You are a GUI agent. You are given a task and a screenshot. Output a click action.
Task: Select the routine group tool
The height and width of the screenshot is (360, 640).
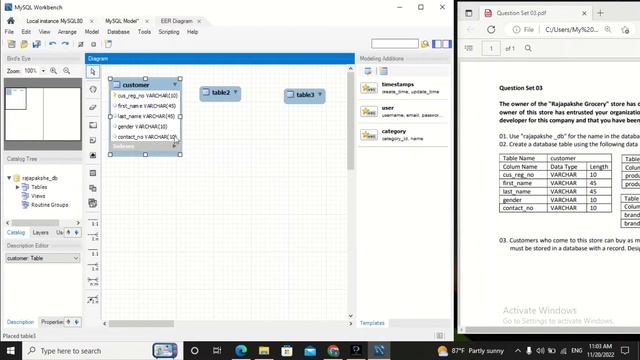tap(93, 203)
